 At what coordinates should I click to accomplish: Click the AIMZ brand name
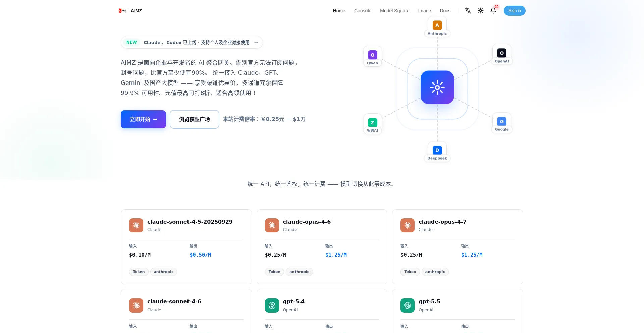pos(136,11)
